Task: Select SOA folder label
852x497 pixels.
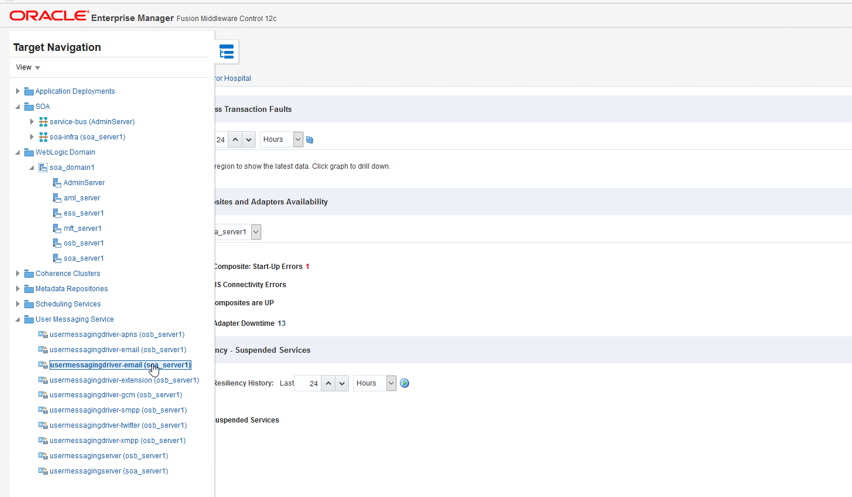Action: coord(42,106)
